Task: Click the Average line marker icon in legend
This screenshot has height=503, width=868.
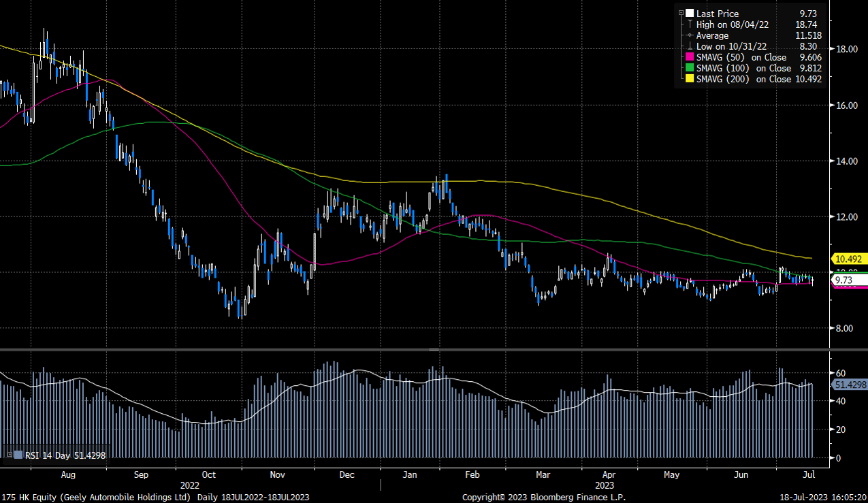Action: click(688, 35)
